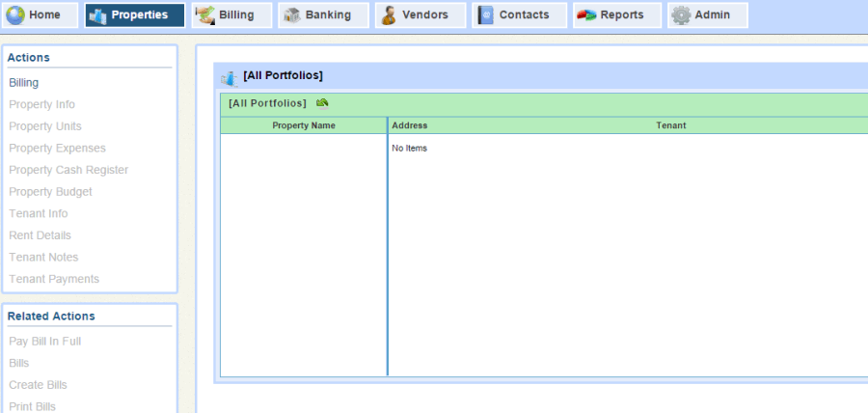Open Property Units action
868x413 pixels.
click(x=45, y=126)
